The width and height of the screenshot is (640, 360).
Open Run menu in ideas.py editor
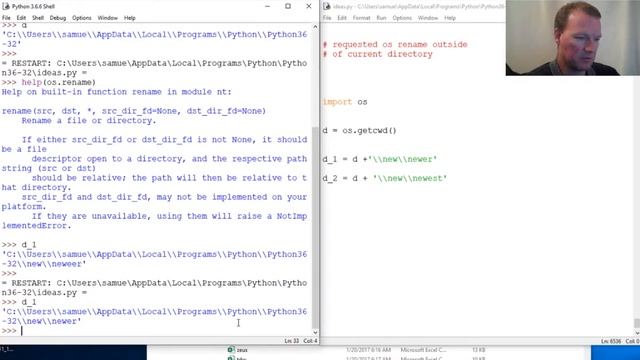pyautogui.click(x=381, y=18)
